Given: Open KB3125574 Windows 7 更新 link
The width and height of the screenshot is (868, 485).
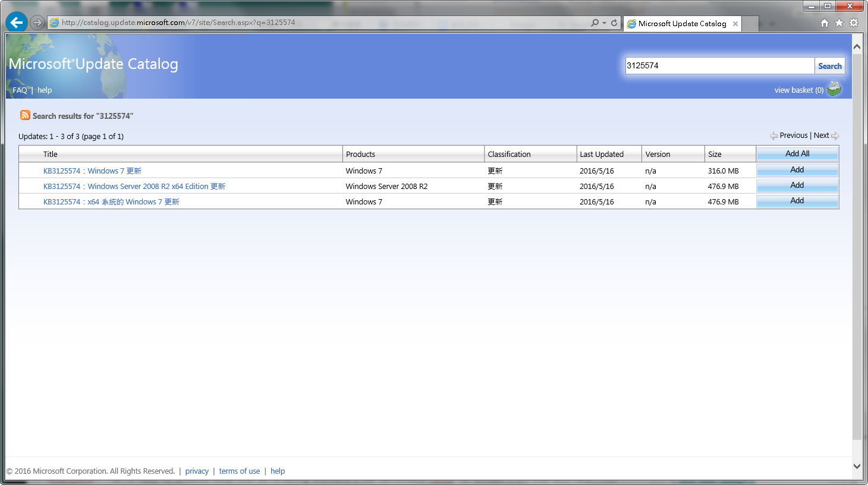Looking at the screenshot, I should [92, 171].
